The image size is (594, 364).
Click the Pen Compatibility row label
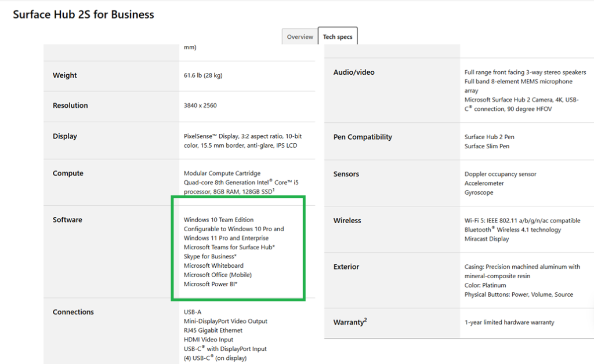(x=363, y=137)
